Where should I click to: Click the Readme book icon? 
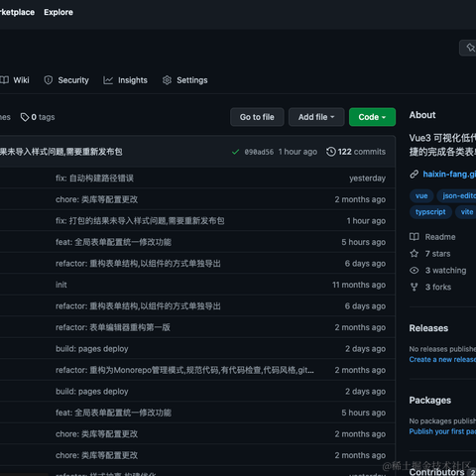point(415,237)
